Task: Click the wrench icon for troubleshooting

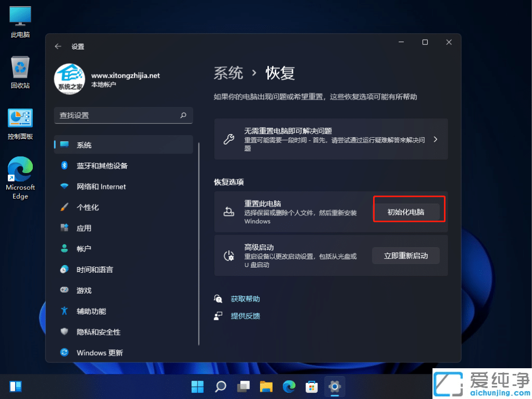Action: pyautogui.click(x=229, y=139)
